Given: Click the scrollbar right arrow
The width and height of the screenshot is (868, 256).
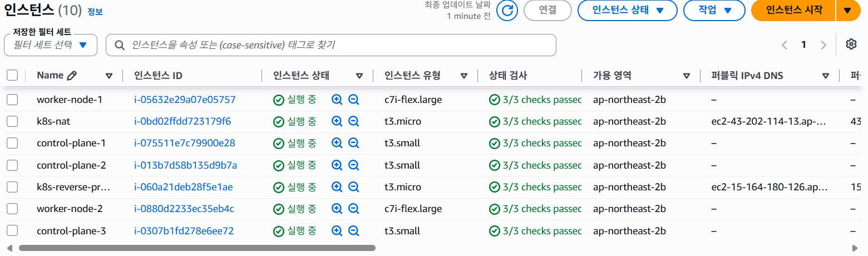Looking at the screenshot, I should pos(855,248).
